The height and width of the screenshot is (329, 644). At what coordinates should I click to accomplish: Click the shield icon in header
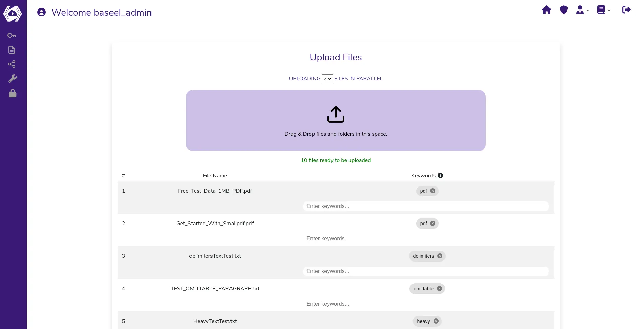tap(564, 10)
